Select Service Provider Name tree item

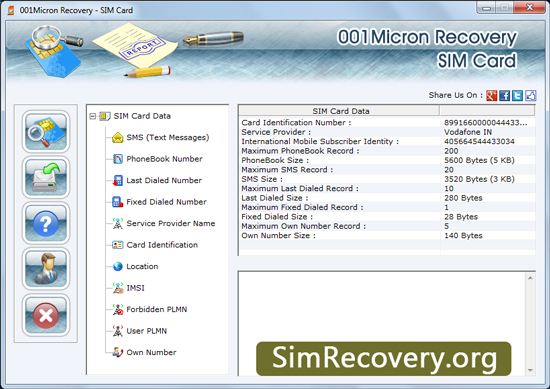click(171, 223)
